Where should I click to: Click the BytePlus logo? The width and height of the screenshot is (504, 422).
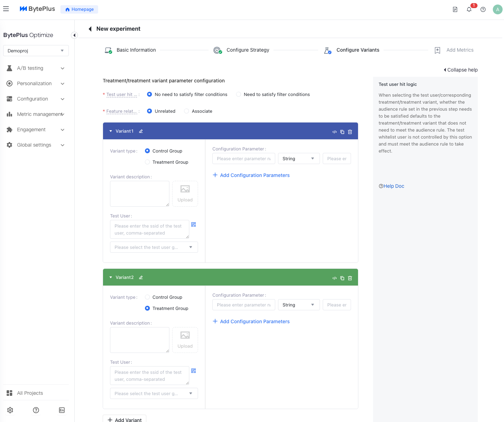[37, 9]
